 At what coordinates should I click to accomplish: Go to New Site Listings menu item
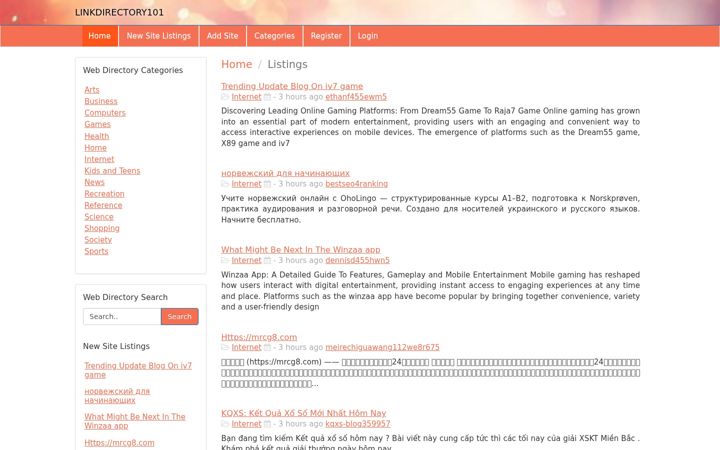tap(158, 36)
